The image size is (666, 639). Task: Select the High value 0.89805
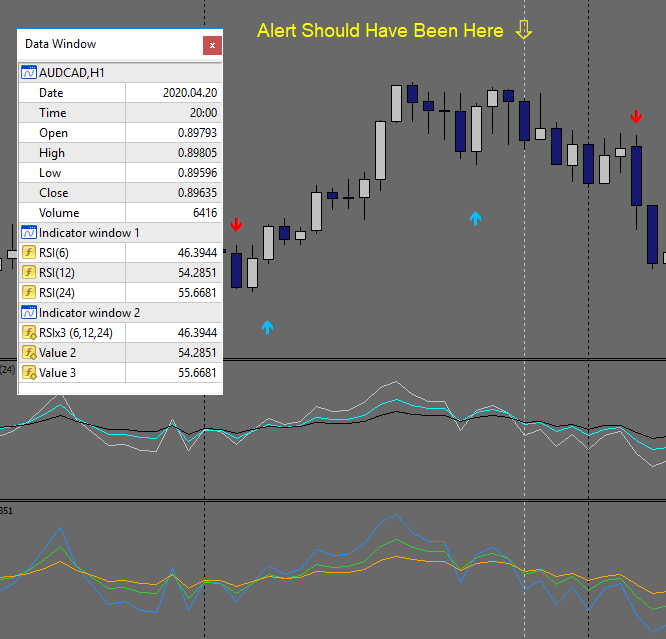(197, 153)
